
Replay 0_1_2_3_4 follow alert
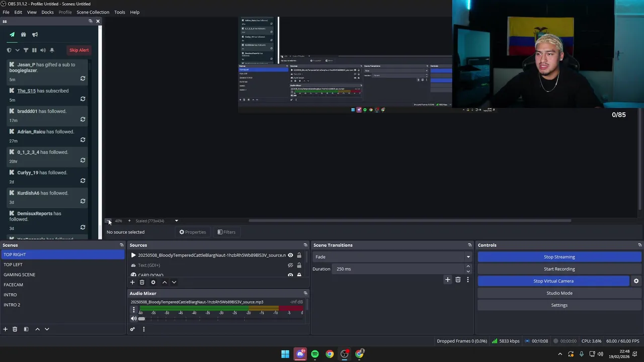click(83, 160)
